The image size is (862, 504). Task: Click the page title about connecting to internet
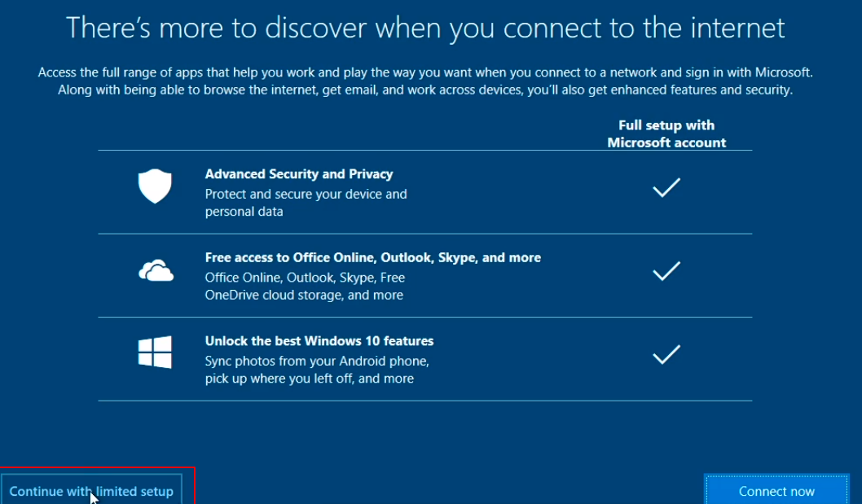coord(425,28)
